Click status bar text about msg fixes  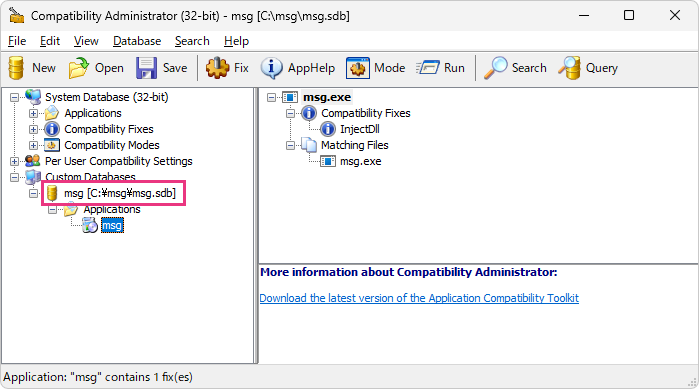(x=98, y=377)
